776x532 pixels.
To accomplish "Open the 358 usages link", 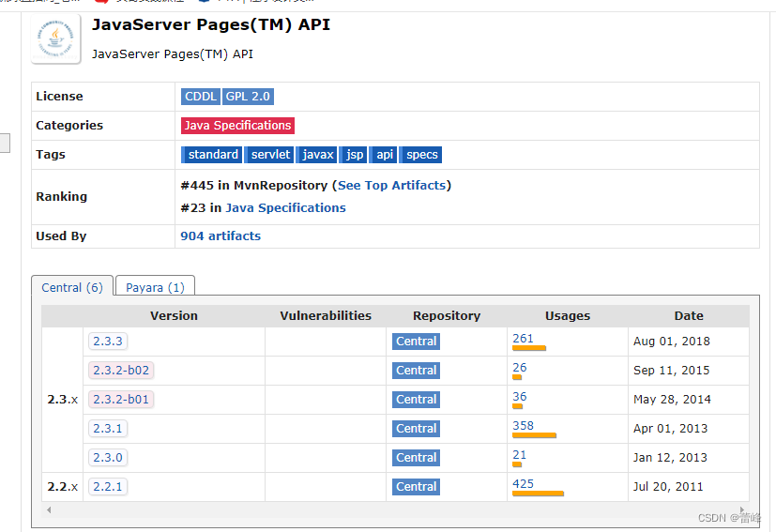I will click(523, 426).
